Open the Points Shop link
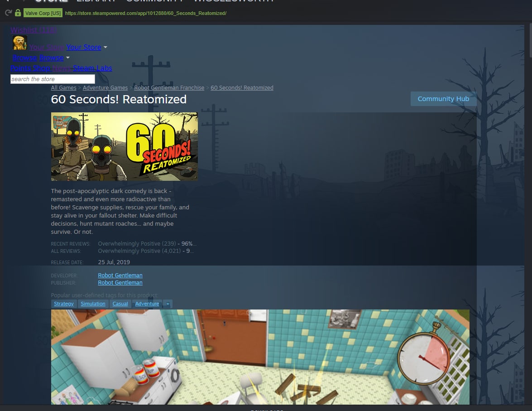 tap(30, 68)
